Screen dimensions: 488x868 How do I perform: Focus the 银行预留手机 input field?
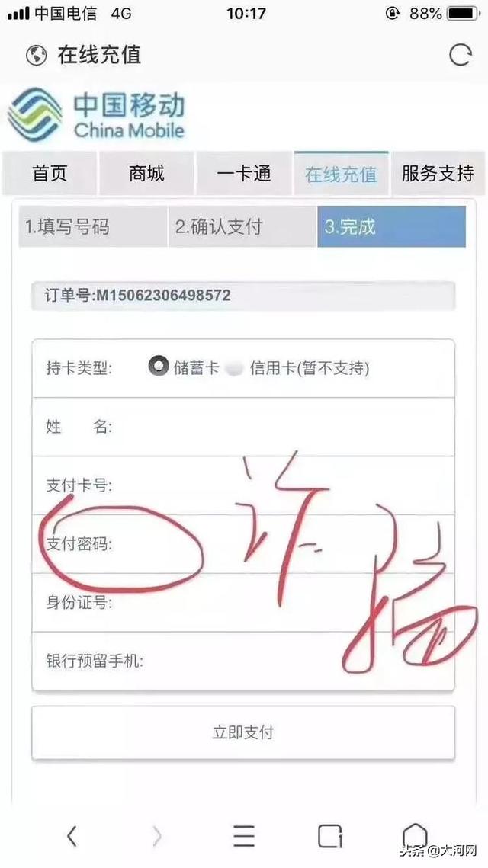pyautogui.click(x=243, y=661)
